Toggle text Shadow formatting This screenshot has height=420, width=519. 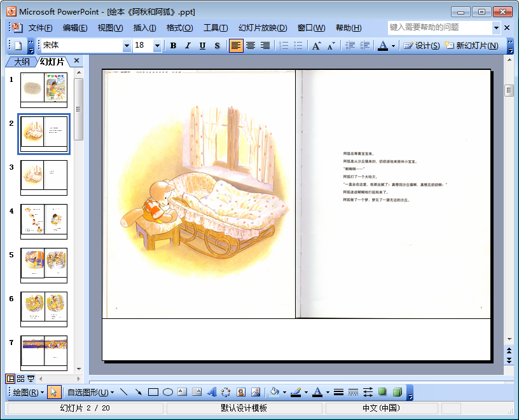coord(217,46)
